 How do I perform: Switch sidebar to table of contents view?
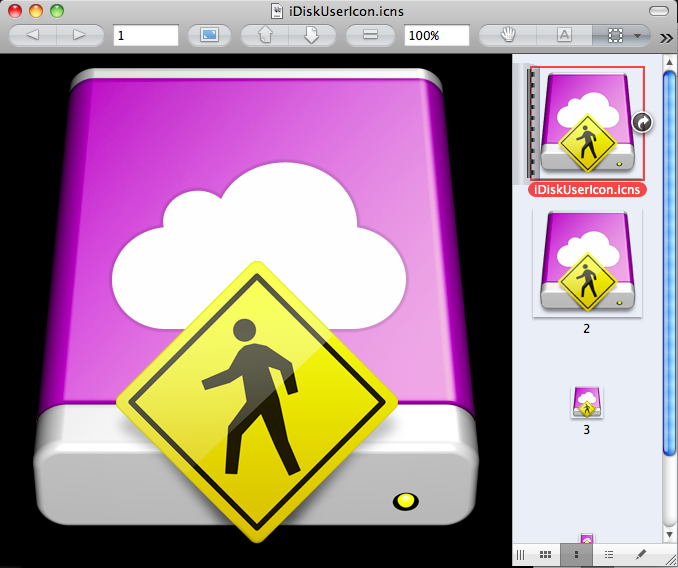pos(609,555)
